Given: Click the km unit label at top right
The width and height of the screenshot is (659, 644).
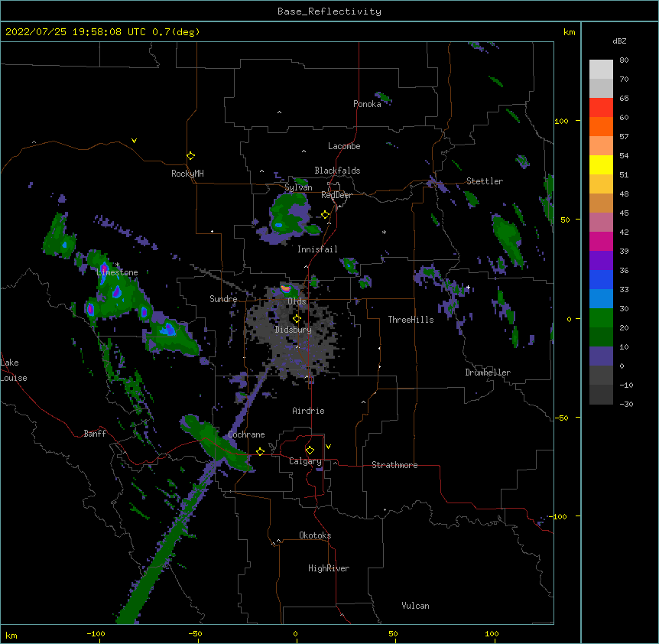Looking at the screenshot, I should tap(569, 32).
